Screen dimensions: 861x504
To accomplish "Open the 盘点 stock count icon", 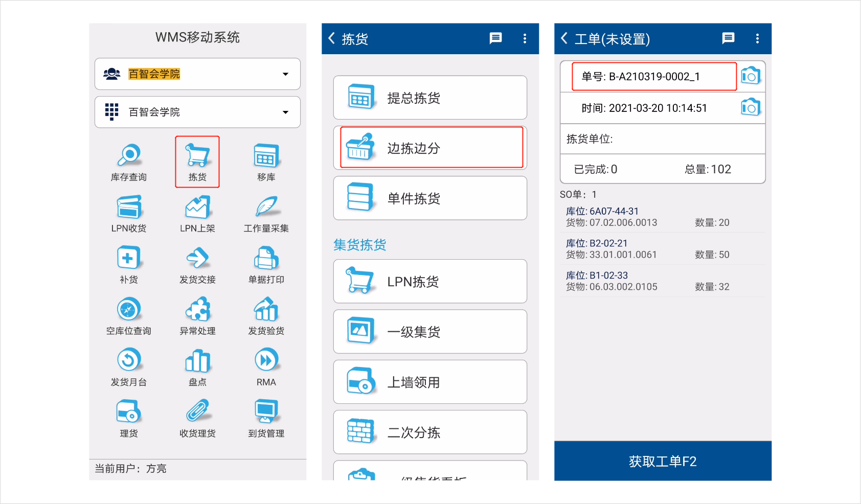I will point(197,366).
